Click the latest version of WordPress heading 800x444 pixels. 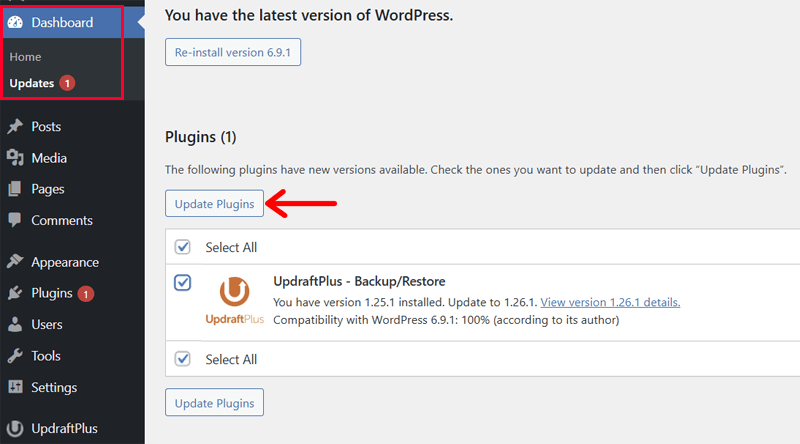coord(309,15)
